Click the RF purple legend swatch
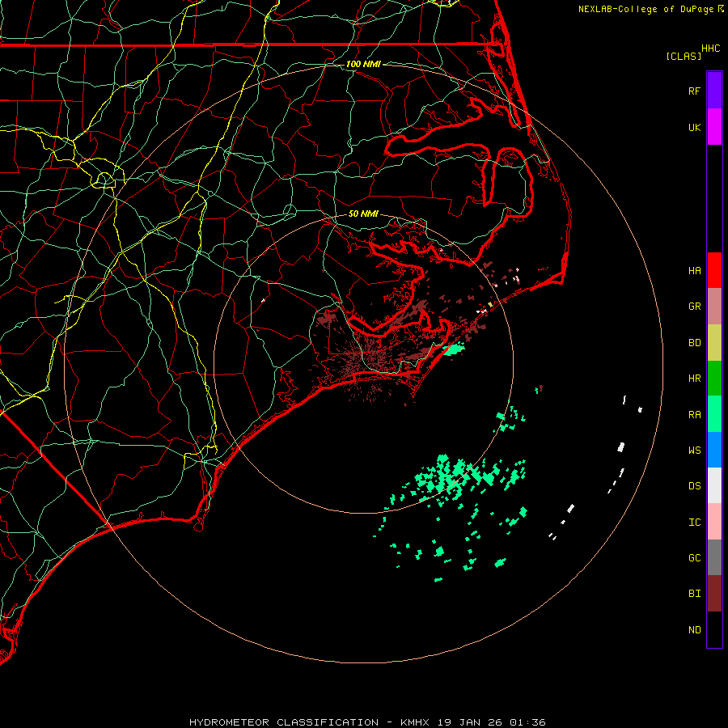 coord(714,91)
